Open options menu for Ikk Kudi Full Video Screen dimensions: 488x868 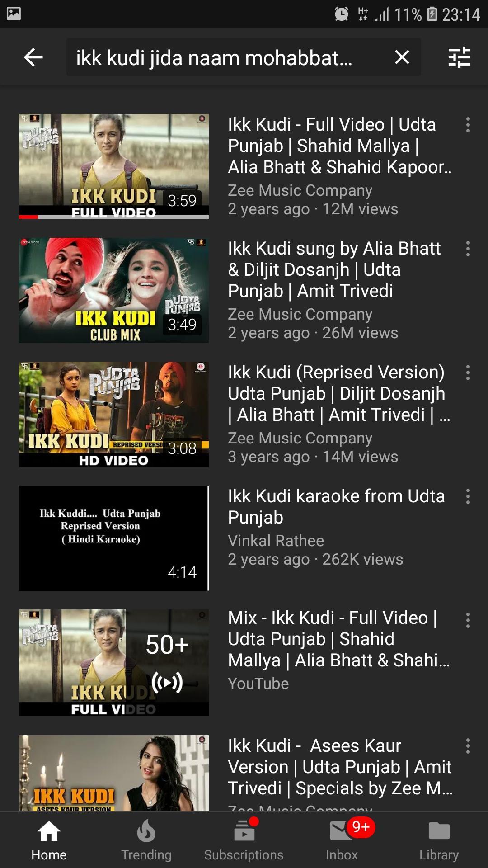pyautogui.click(x=468, y=125)
